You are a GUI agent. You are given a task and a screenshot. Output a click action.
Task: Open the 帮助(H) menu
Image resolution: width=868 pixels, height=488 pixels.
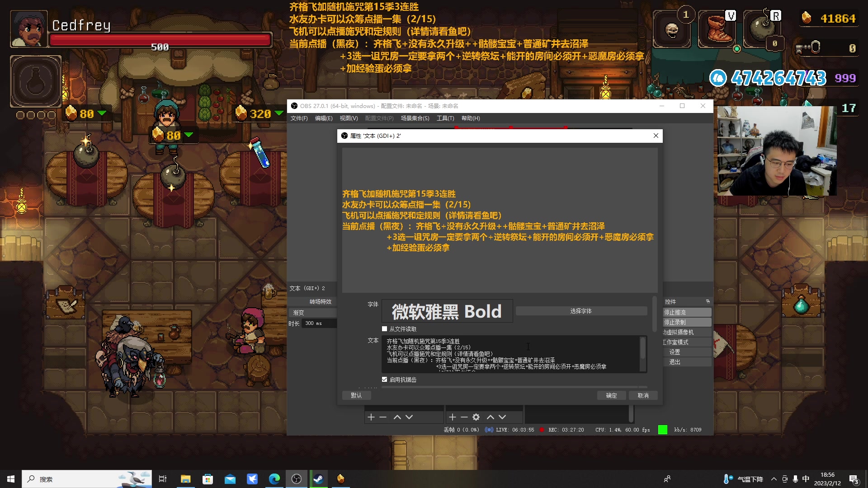tap(471, 118)
